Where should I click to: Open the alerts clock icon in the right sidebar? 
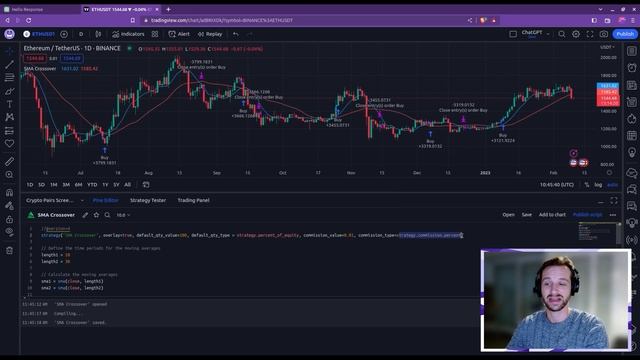632,67
